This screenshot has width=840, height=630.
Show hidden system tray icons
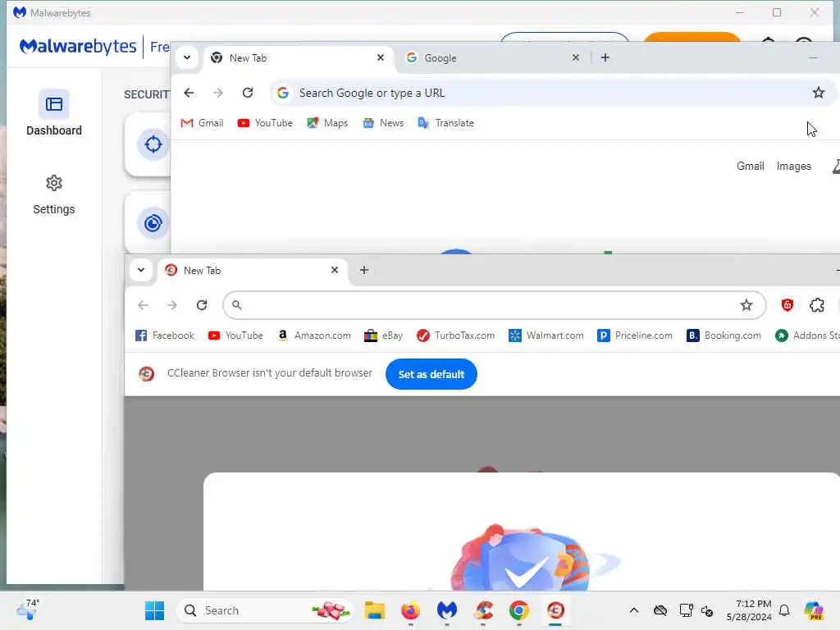634,610
